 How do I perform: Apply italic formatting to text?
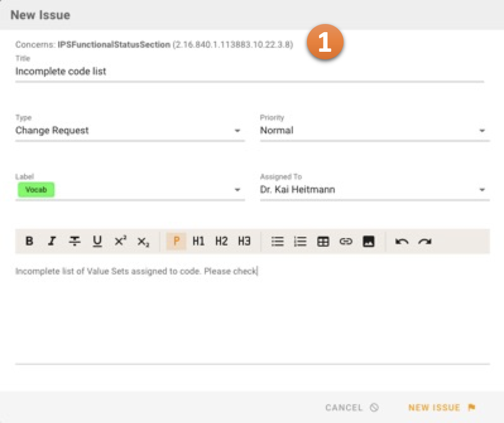[x=52, y=241]
